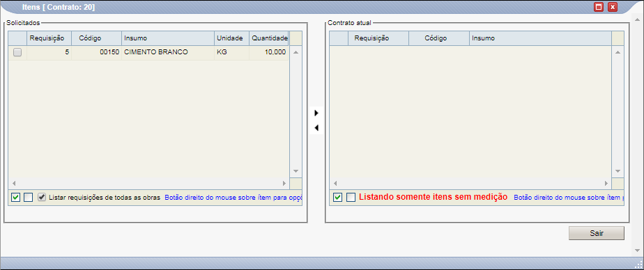Click the left arrow to remove item from contract
Image resolution: width=644 pixels, height=270 pixels.
(316, 128)
